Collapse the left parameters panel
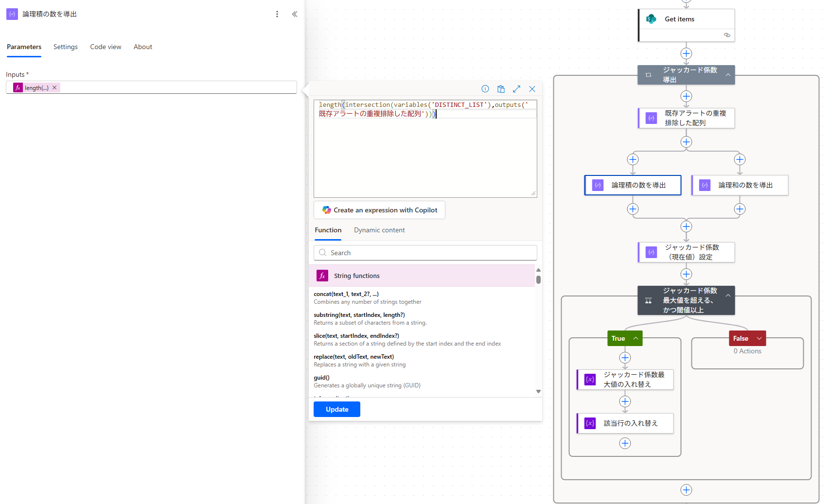 (295, 14)
